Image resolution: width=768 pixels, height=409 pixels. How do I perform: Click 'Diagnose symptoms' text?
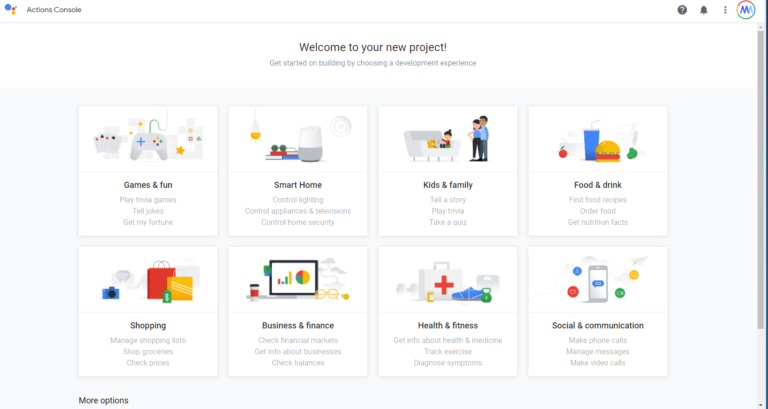point(448,363)
